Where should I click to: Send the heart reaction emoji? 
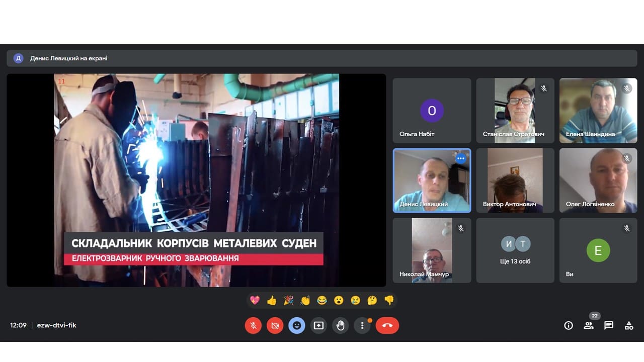point(255,300)
